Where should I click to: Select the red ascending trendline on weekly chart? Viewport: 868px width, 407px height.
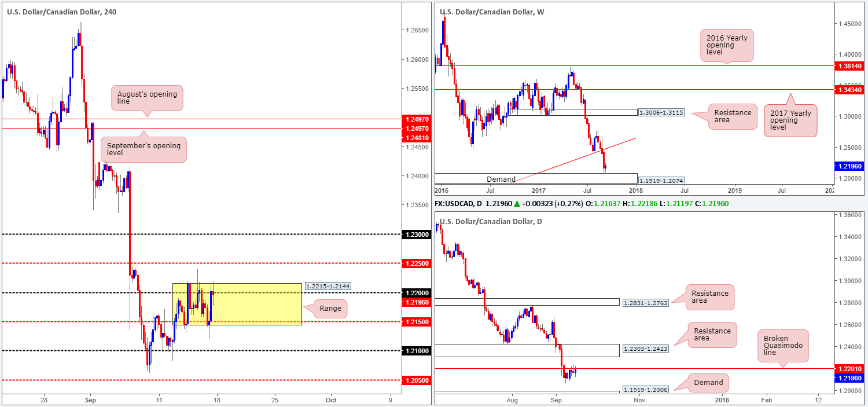click(x=573, y=160)
